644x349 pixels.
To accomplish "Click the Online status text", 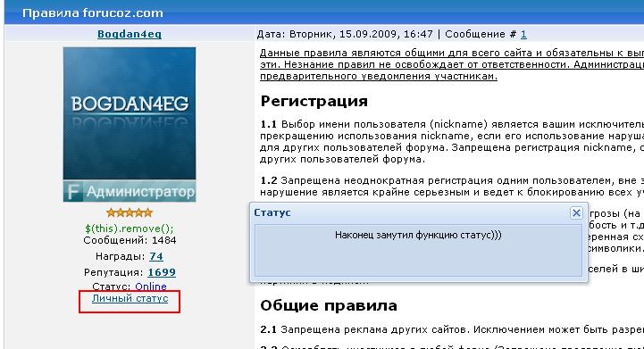I will point(151,287).
